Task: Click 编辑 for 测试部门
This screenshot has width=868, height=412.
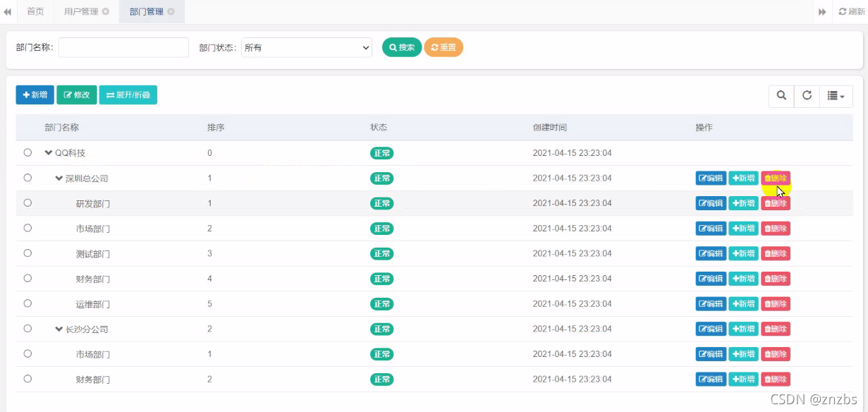Action: click(x=711, y=253)
